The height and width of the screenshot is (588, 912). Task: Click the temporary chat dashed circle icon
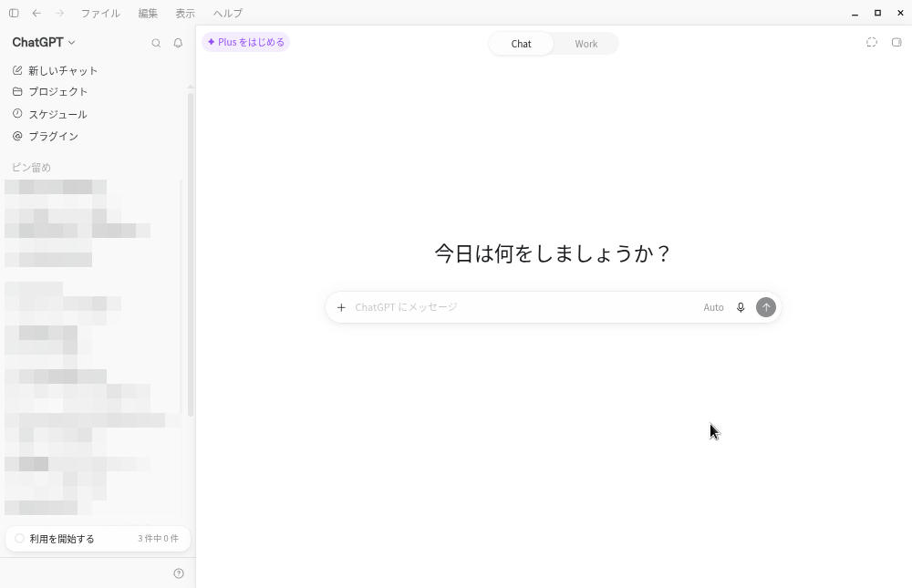tap(871, 42)
